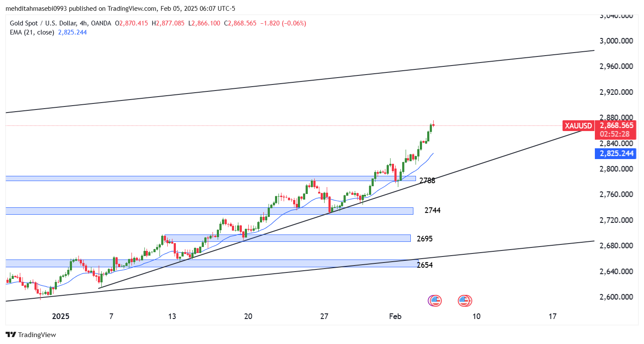Viewport: 644px width, 344px height.
Task: Click the red XAUUSD symbol tag
Action: click(x=578, y=126)
